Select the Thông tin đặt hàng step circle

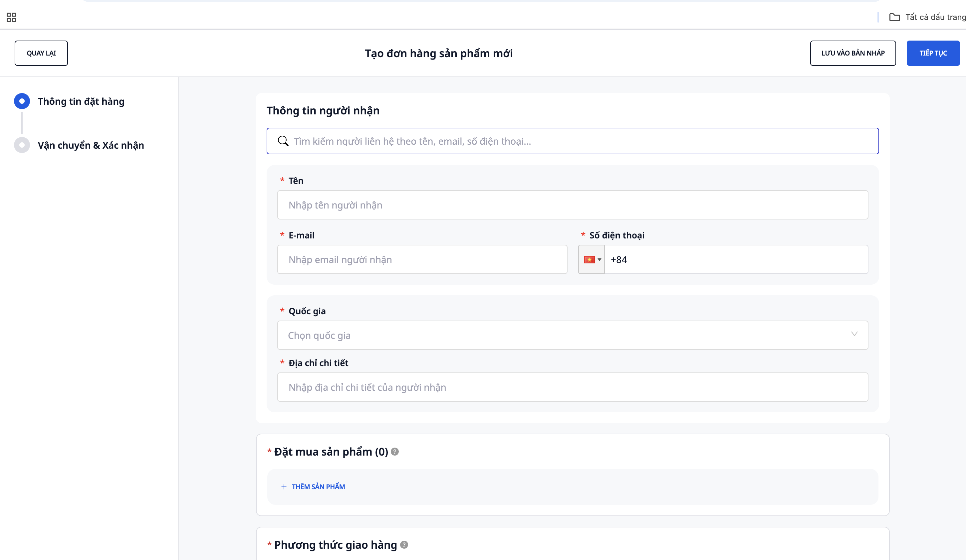[x=22, y=101]
